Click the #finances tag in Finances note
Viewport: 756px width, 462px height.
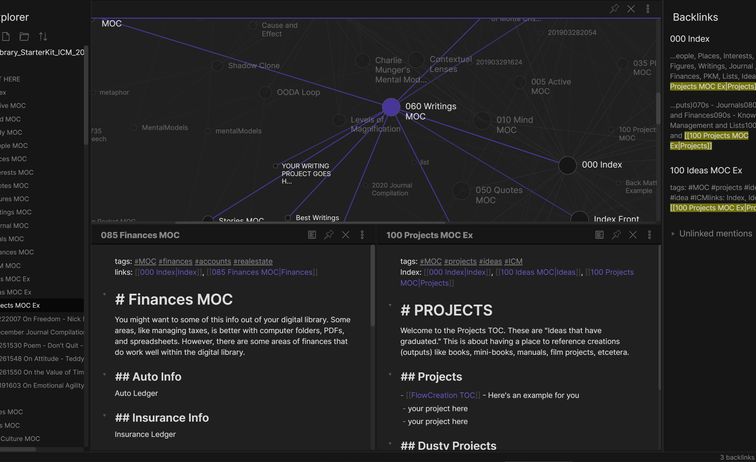pyautogui.click(x=175, y=262)
